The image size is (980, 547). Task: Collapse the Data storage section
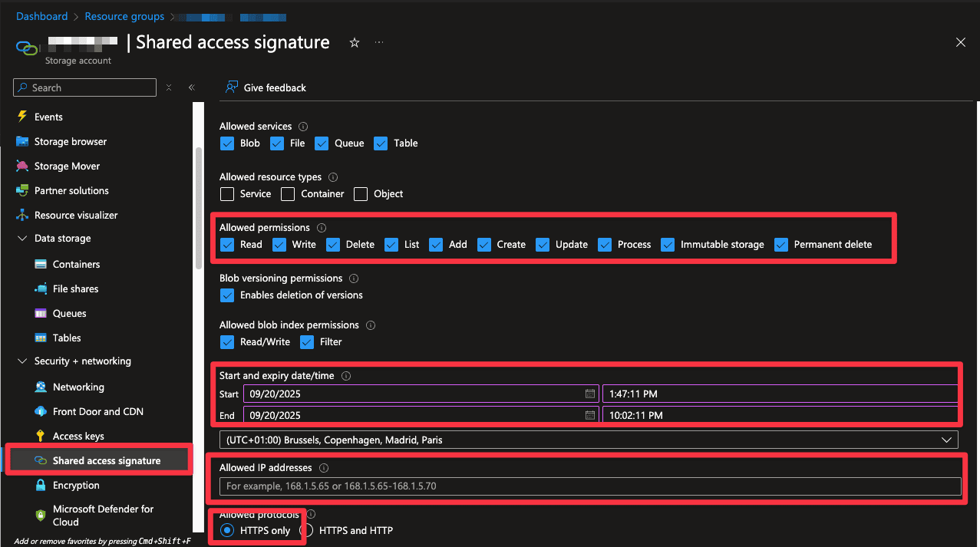coord(22,239)
